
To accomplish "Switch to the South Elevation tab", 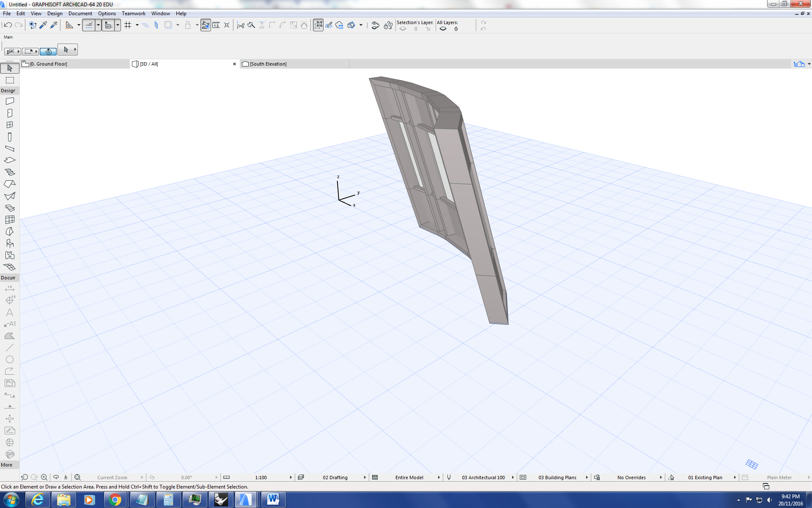I will click(268, 64).
